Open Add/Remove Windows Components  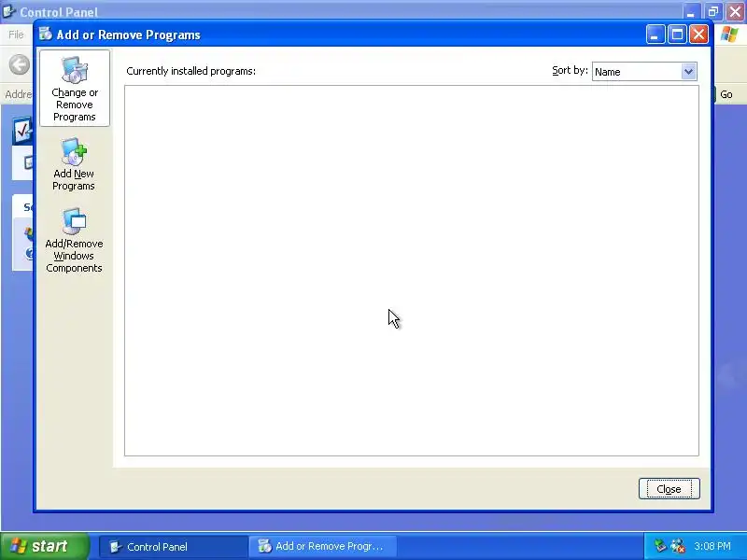74,241
